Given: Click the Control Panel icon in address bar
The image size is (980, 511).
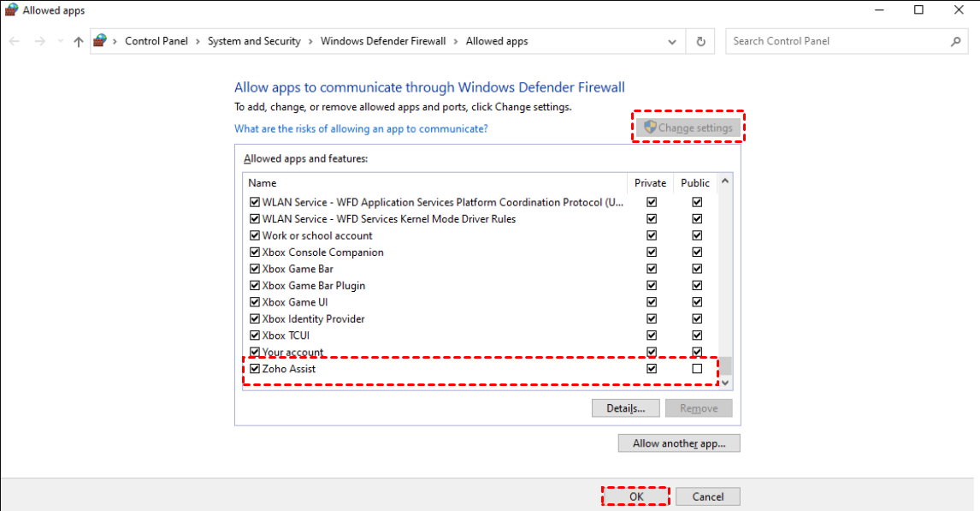Looking at the screenshot, I should [x=101, y=41].
